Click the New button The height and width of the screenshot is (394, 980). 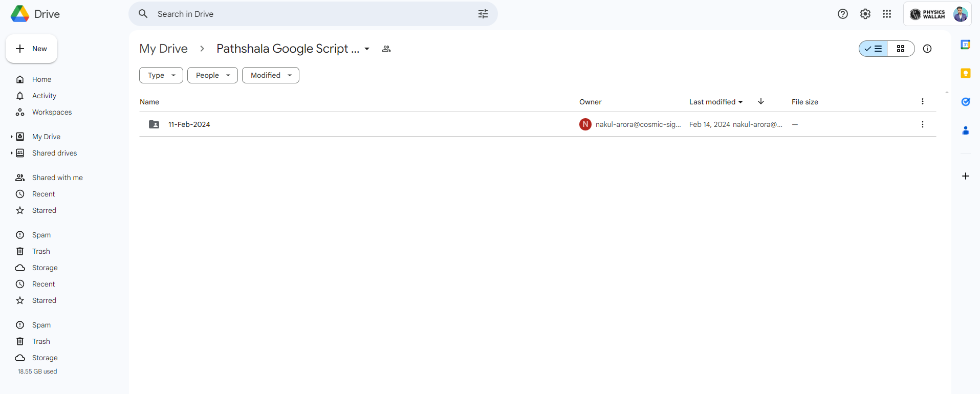point(32,49)
